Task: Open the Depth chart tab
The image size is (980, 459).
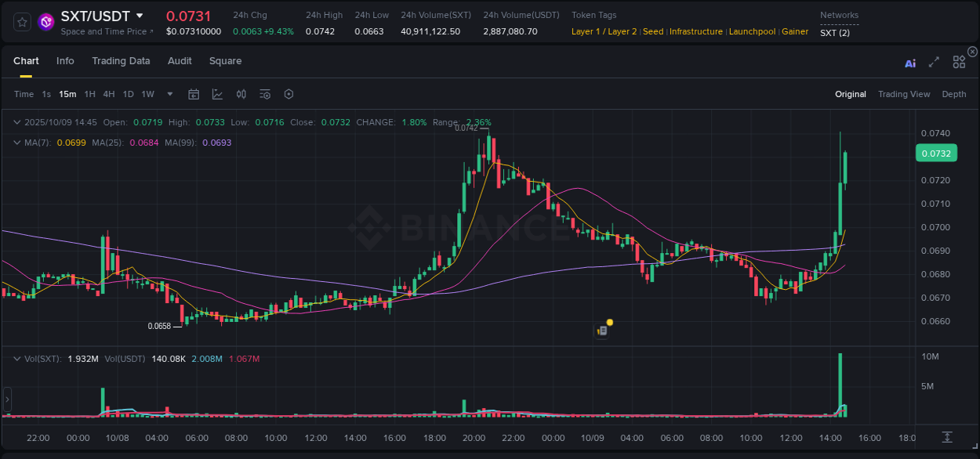Action: pyautogui.click(x=954, y=94)
